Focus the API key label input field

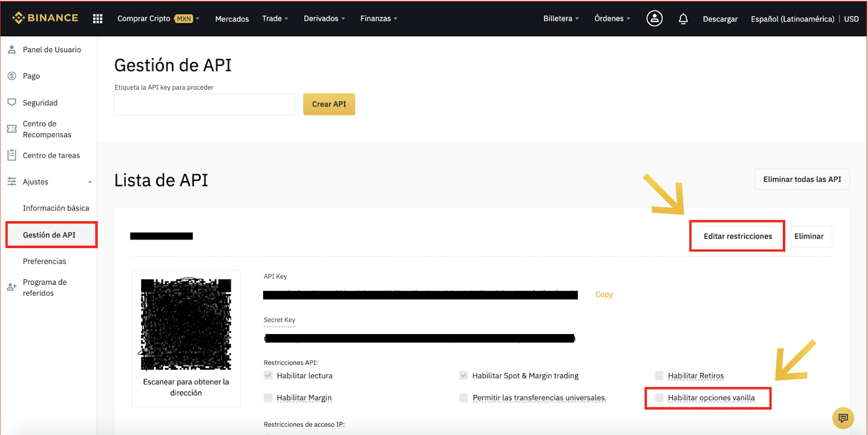pos(205,104)
